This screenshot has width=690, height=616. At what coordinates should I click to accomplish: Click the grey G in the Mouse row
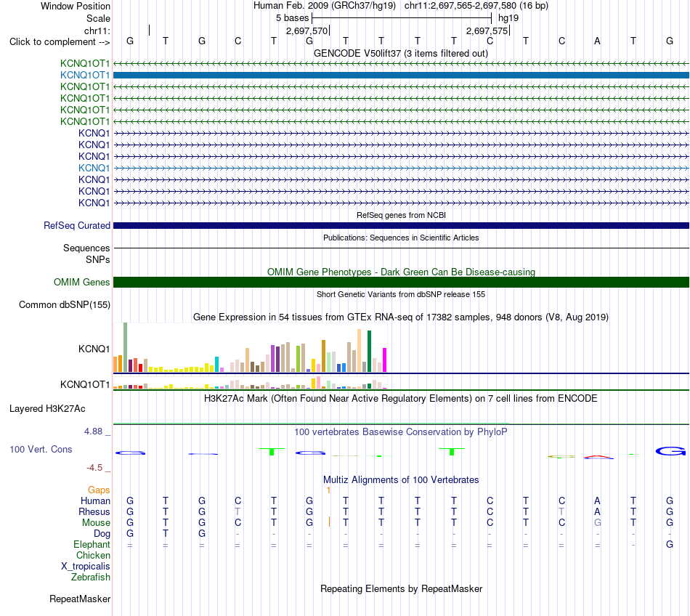598,523
